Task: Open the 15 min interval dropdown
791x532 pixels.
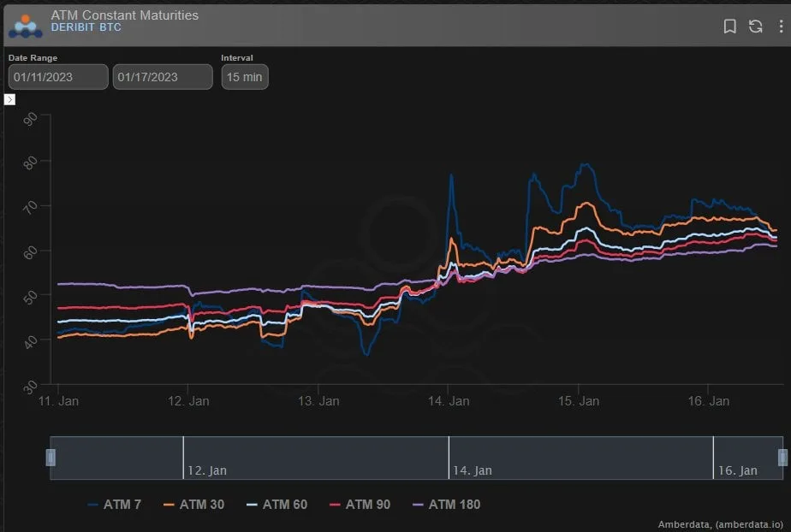Action: pos(245,77)
